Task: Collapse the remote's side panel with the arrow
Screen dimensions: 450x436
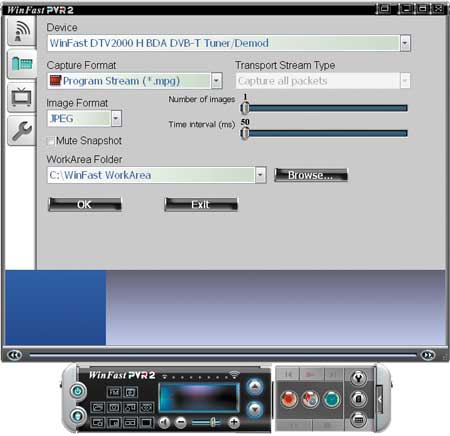Action: (379, 399)
